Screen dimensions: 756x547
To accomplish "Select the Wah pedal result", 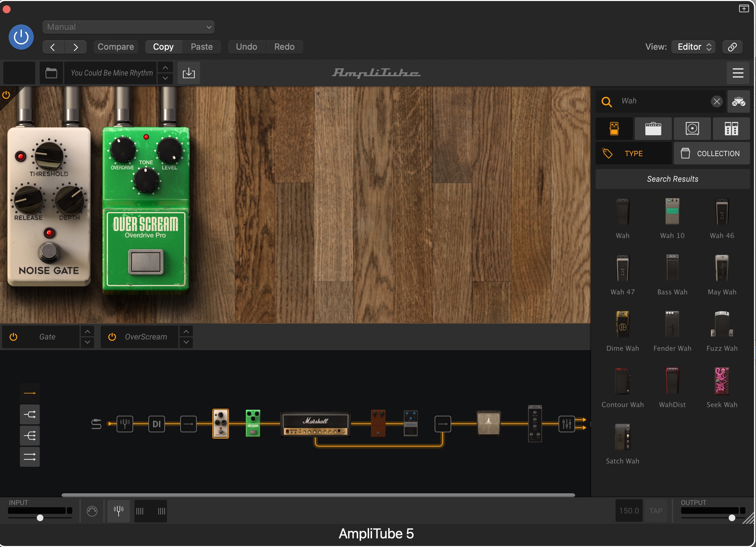I will tap(622, 218).
